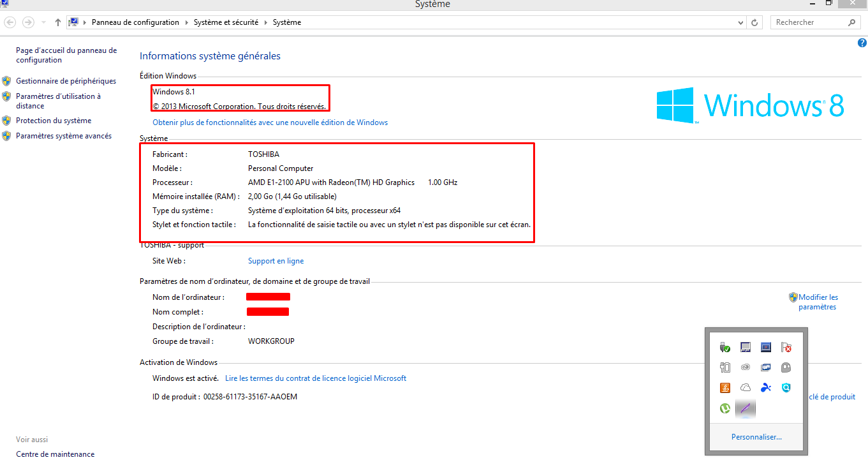Viewport: 868px width, 460px height.
Task: Click the Système breadcrumb item
Action: coord(287,22)
